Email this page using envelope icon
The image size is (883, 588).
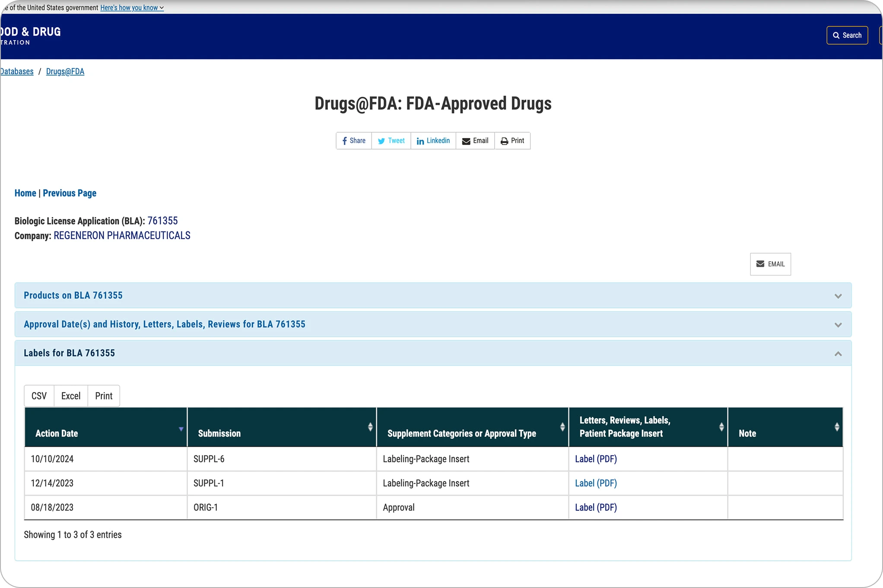475,141
